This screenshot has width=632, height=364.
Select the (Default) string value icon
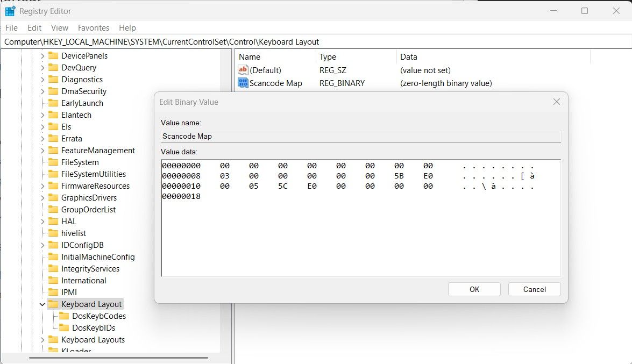(x=243, y=70)
